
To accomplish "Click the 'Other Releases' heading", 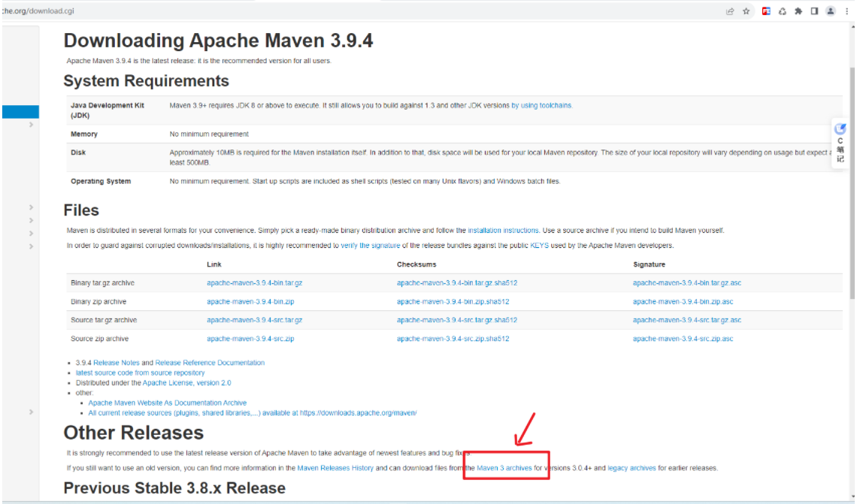I will click(133, 433).
